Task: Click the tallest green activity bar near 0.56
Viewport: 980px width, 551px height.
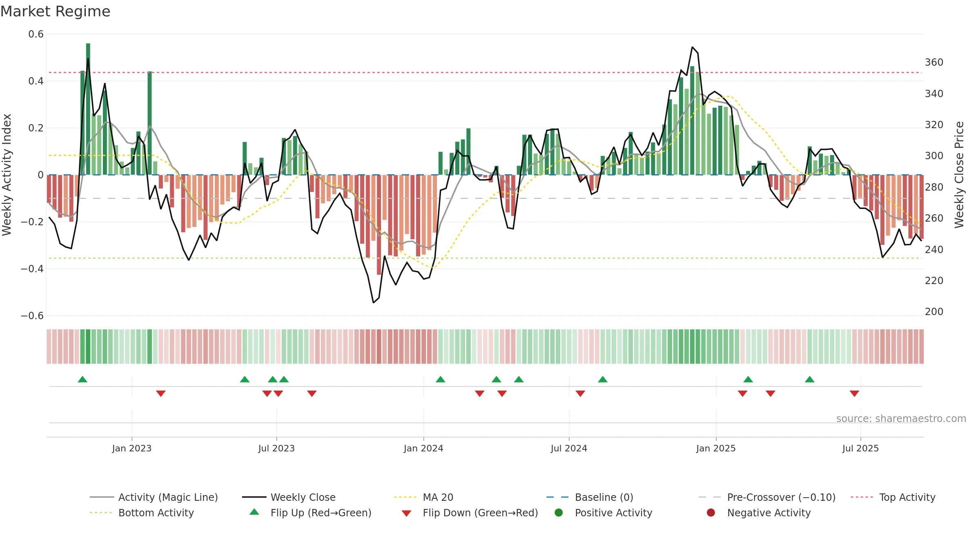Action: 88,109
